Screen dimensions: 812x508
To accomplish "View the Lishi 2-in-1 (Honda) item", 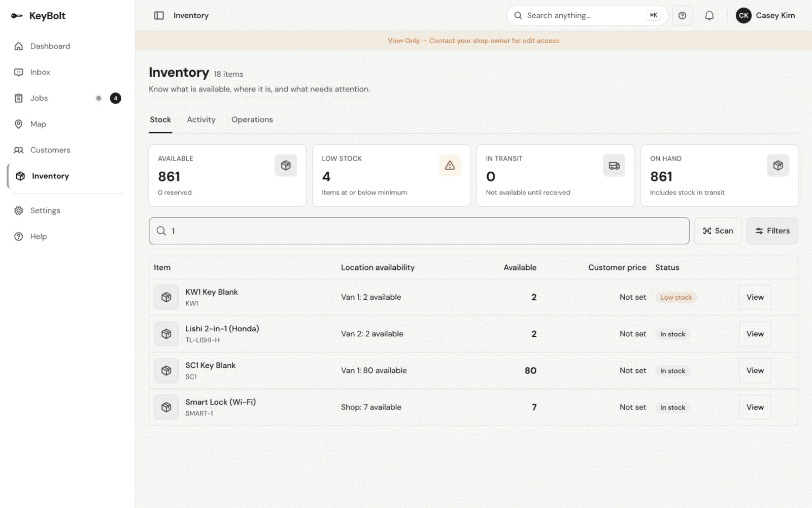I will click(x=755, y=334).
